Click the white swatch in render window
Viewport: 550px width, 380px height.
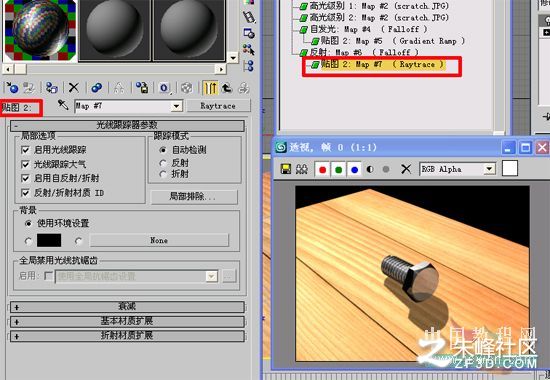[x=510, y=169]
